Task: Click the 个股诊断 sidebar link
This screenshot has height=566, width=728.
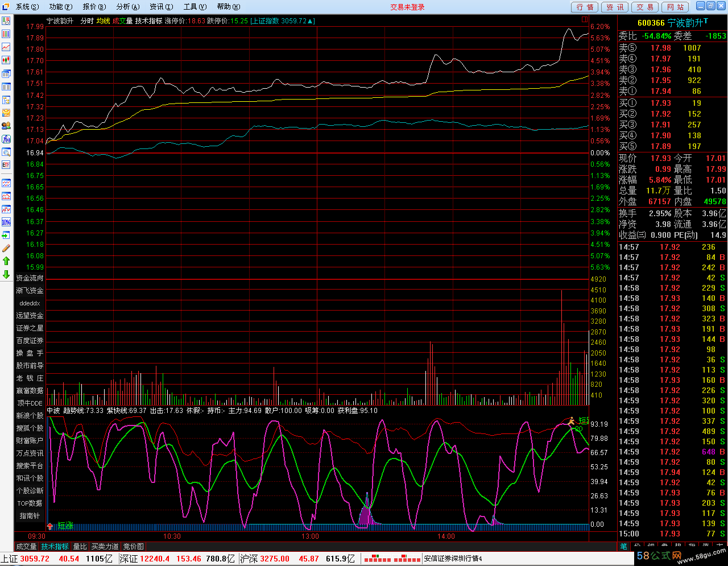Action: click(30, 491)
